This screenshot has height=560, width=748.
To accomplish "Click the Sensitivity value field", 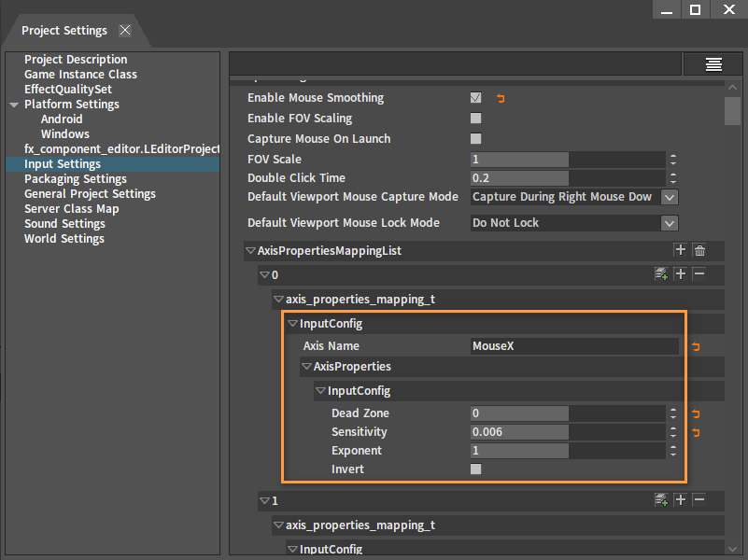I will (x=568, y=432).
